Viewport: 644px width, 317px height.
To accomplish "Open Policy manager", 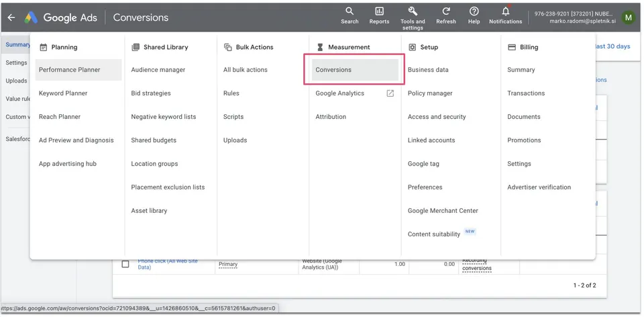I will pyautogui.click(x=430, y=93).
